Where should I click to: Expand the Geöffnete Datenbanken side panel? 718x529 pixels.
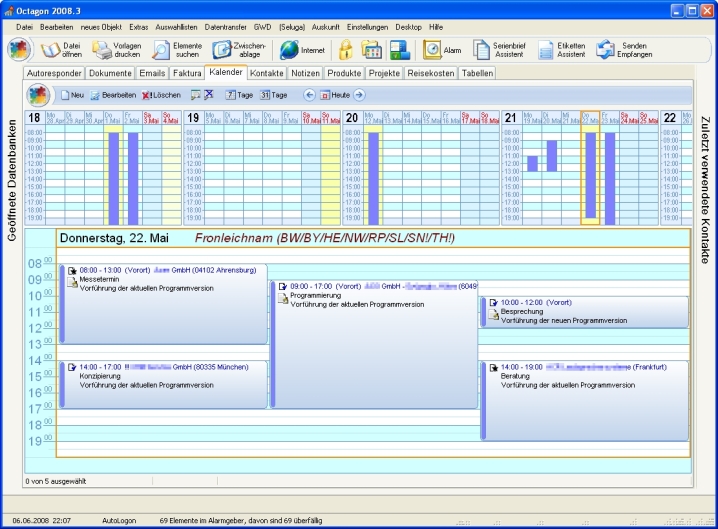12,180
